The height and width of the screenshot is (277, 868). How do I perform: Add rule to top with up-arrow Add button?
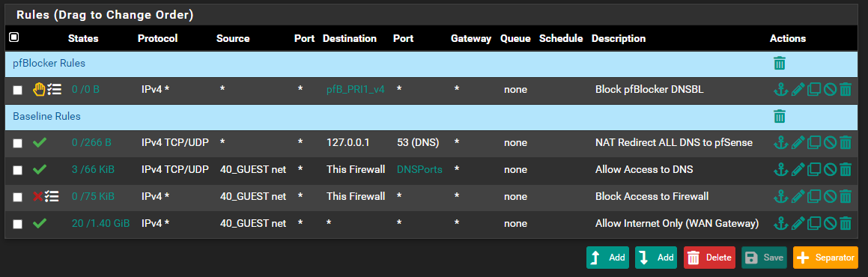[608, 258]
